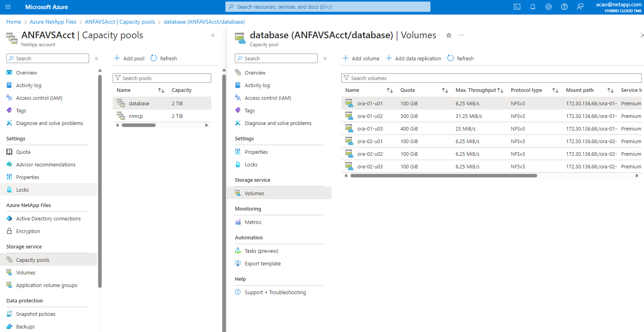The image size is (644, 332).
Task: Focus the Search volumes filter field
Action: (491, 78)
